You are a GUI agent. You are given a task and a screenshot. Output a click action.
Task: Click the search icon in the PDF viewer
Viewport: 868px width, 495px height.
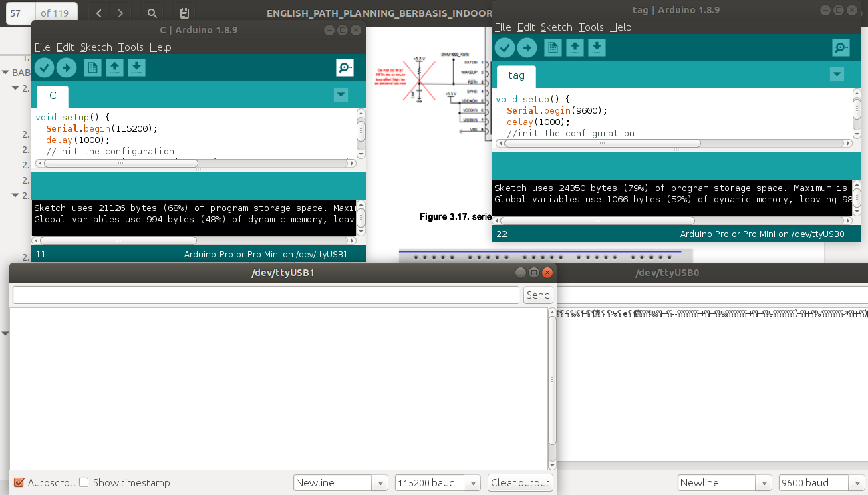click(x=152, y=12)
